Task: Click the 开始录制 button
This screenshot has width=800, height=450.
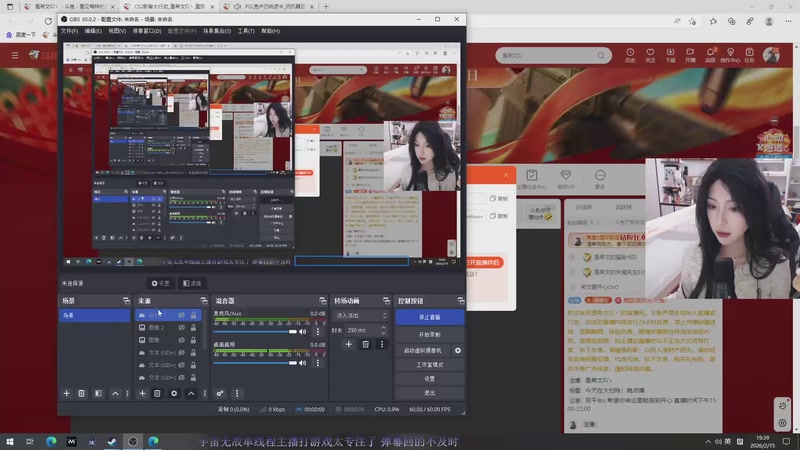Action: (x=429, y=335)
